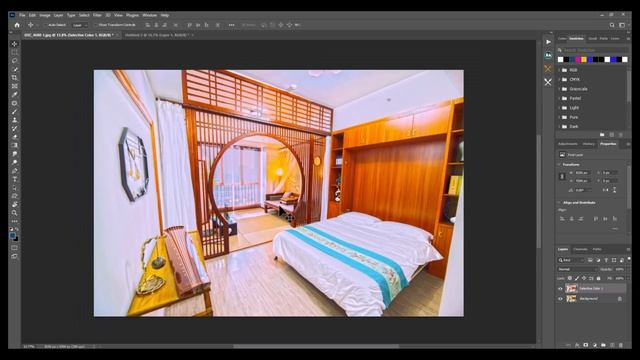The width and height of the screenshot is (640, 360).
Task: Click the add layer mask icon
Action: pos(586,345)
